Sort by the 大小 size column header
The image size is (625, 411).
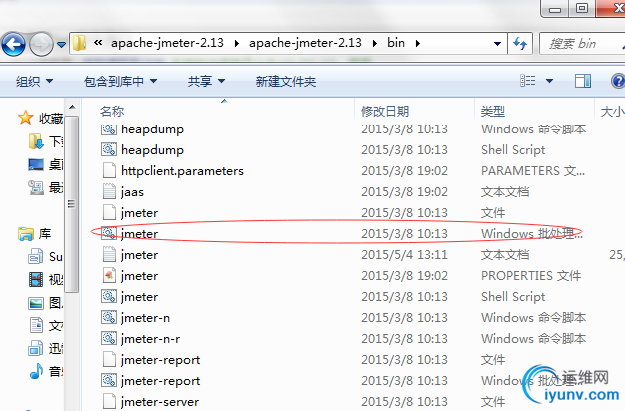(612, 111)
